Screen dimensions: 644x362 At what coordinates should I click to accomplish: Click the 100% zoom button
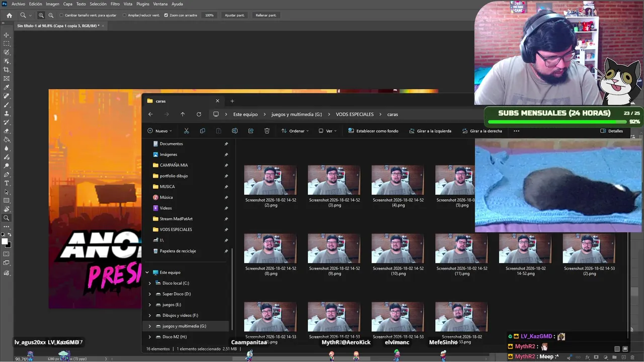point(209,15)
